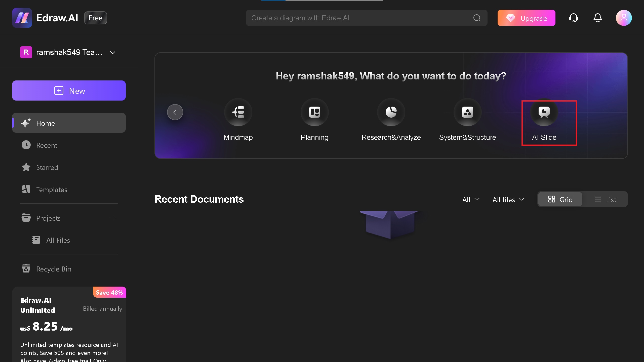Open Starred in the sidebar
644x362 pixels.
pyautogui.click(x=69, y=167)
